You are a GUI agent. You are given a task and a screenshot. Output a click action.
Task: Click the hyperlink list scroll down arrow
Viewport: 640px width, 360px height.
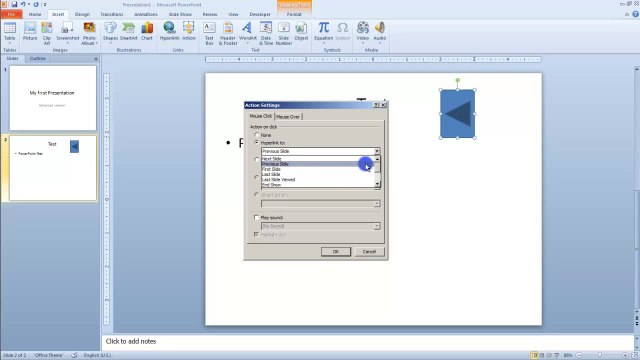(x=377, y=184)
